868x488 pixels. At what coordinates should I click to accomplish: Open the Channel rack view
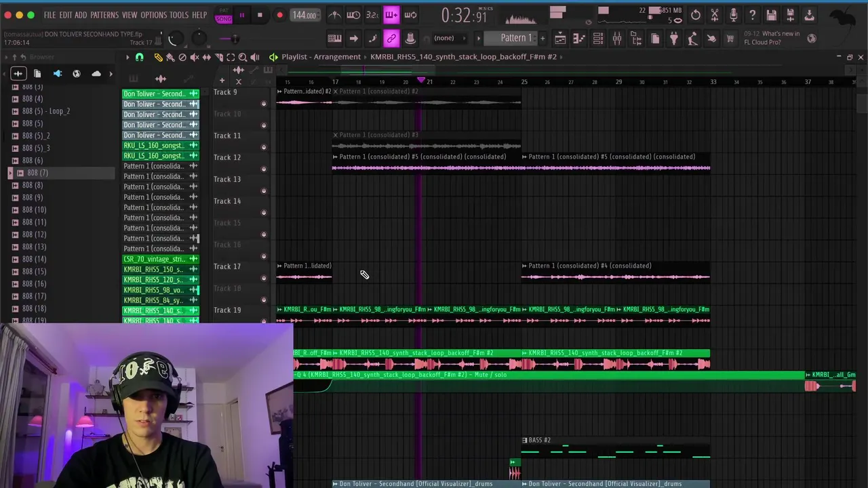(x=598, y=39)
